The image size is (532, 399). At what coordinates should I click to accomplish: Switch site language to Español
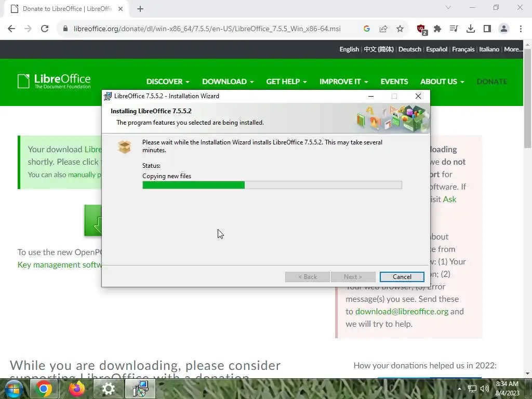pos(436,49)
